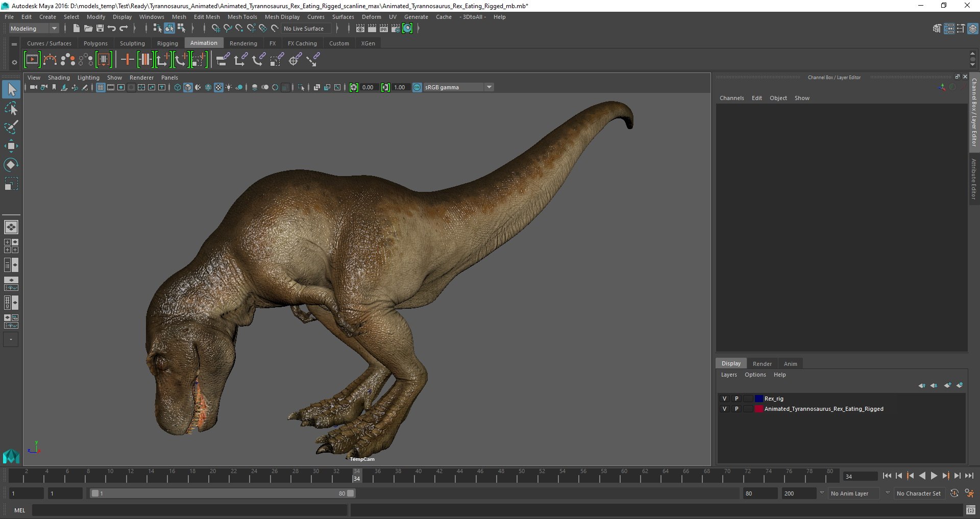Toggle visibility of Rex_rig layer

pos(724,399)
